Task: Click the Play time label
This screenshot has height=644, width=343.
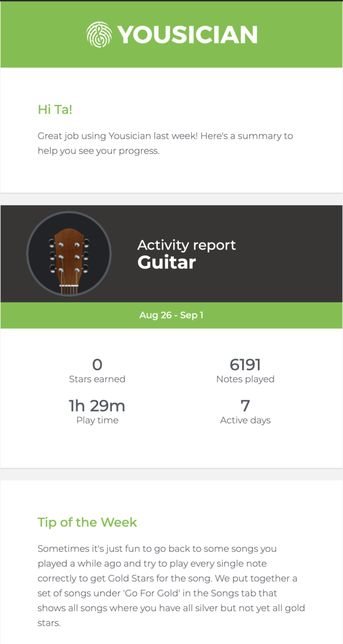Action: [97, 420]
